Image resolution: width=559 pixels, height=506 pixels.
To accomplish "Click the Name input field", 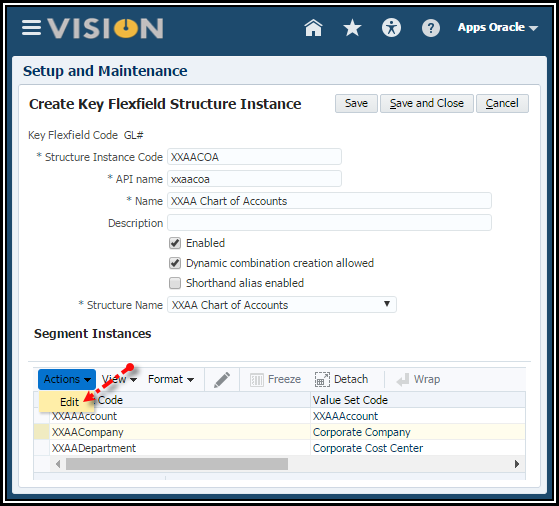I will 329,201.
